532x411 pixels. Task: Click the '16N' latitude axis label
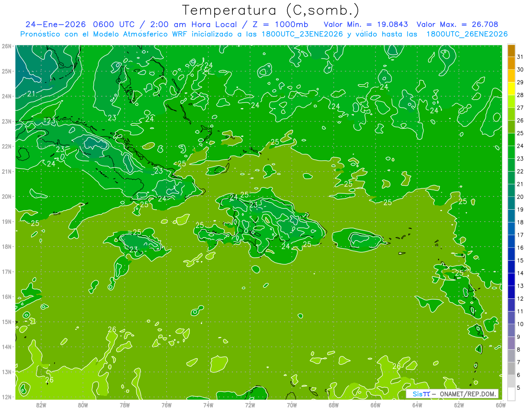coord(6,297)
